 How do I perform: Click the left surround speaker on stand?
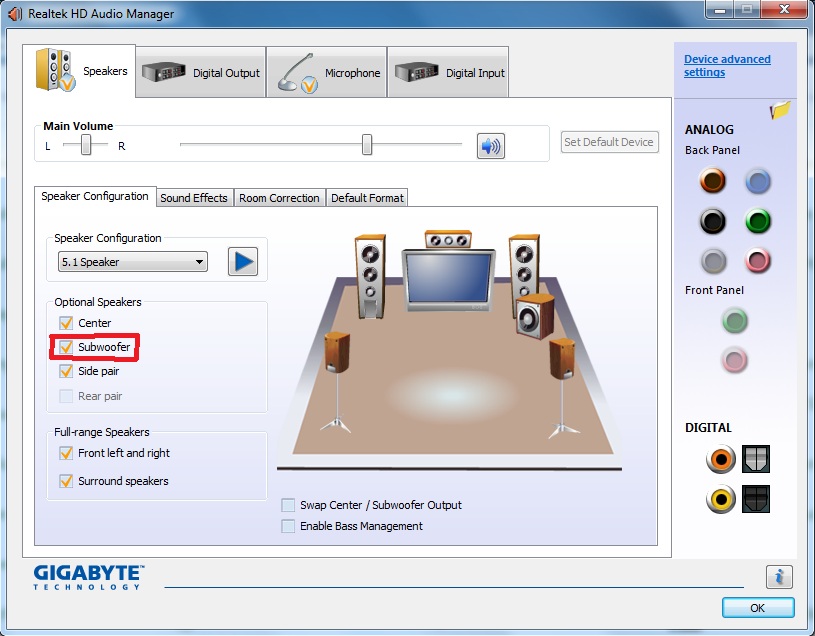(337, 382)
